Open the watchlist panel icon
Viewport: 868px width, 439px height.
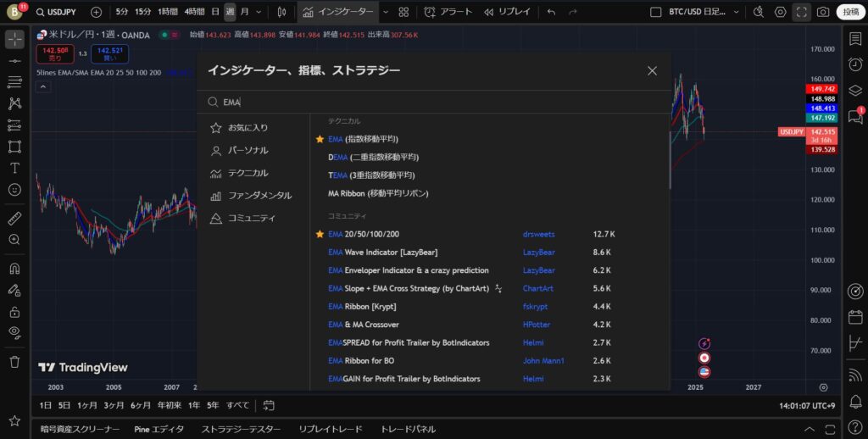click(x=855, y=39)
